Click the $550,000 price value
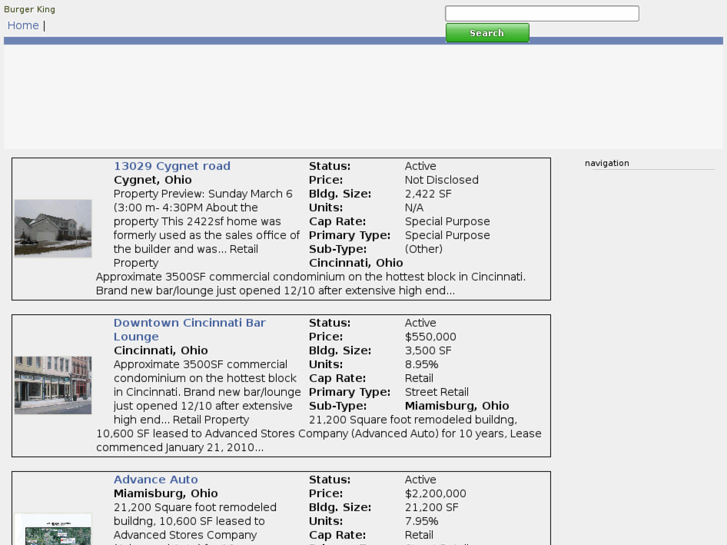 pyautogui.click(x=430, y=337)
